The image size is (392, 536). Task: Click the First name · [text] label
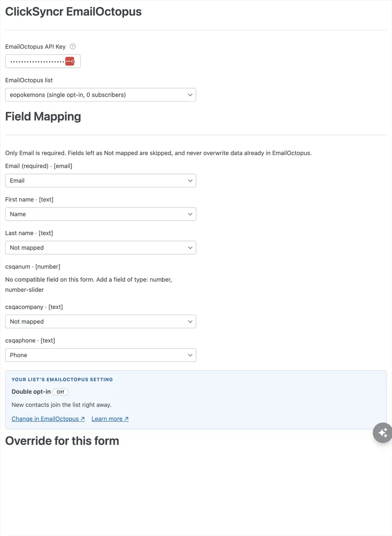[x=29, y=199]
